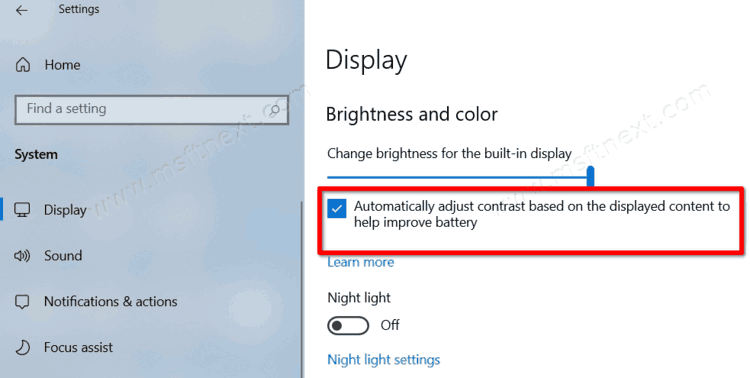Open Night light settings link
750x378 pixels.
pos(384,360)
